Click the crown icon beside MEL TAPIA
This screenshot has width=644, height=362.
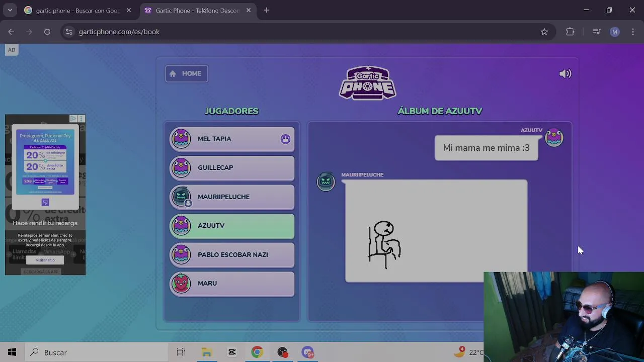pyautogui.click(x=285, y=139)
